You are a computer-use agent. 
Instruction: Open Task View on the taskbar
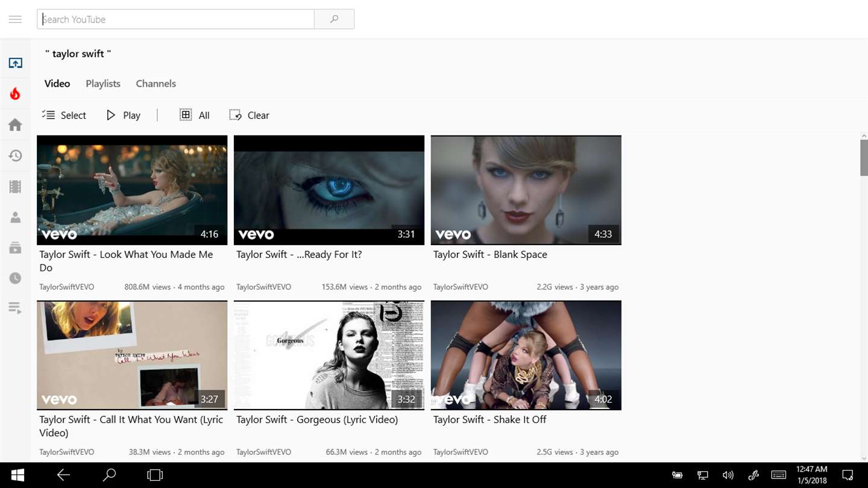point(155,475)
